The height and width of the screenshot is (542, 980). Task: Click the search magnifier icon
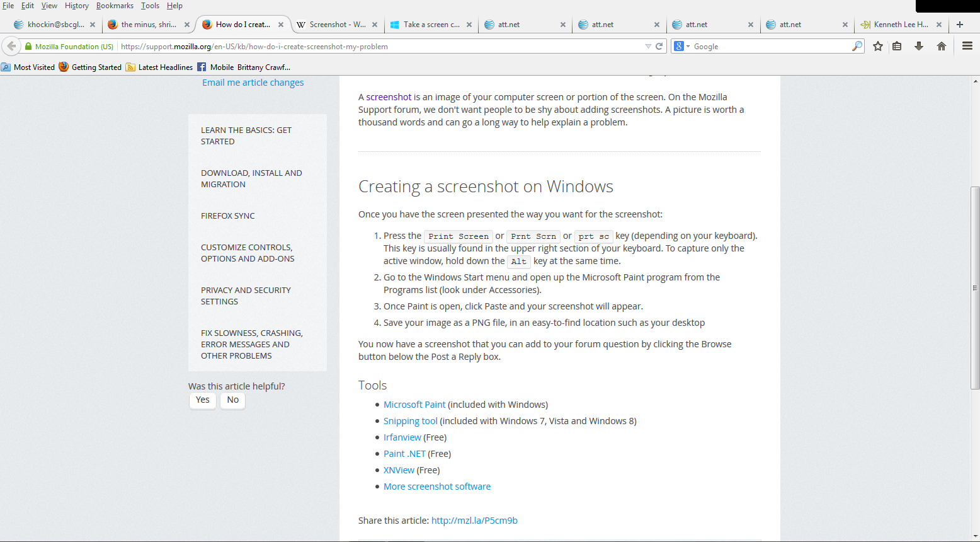[x=857, y=46]
